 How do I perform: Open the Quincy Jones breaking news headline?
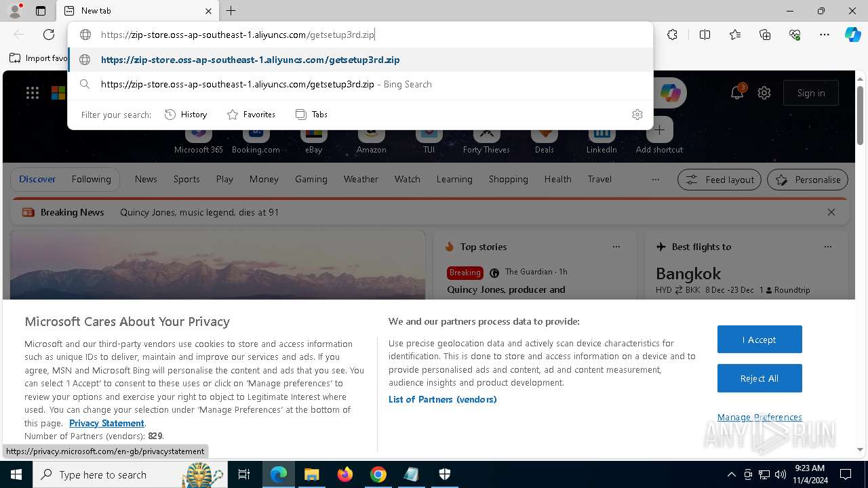pos(199,212)
